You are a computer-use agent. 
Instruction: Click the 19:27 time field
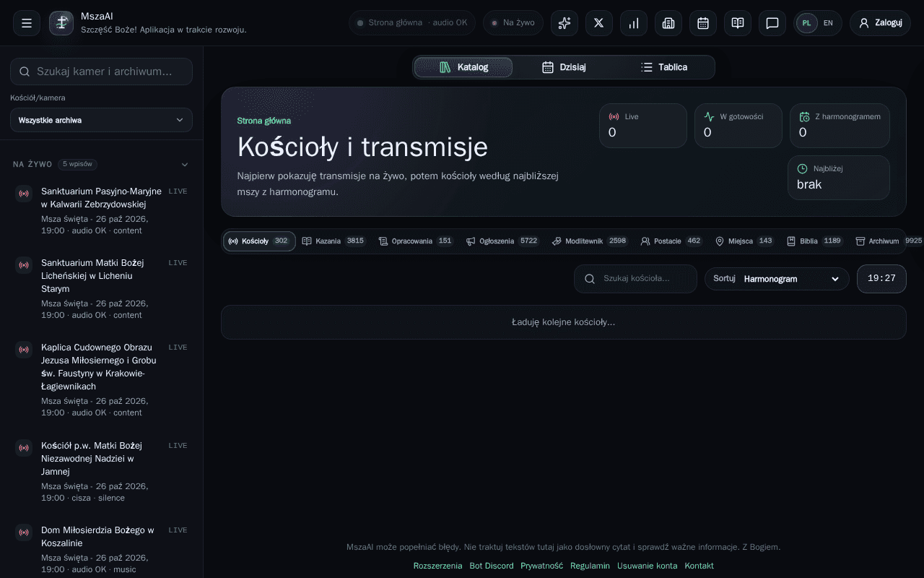point(881,279)
